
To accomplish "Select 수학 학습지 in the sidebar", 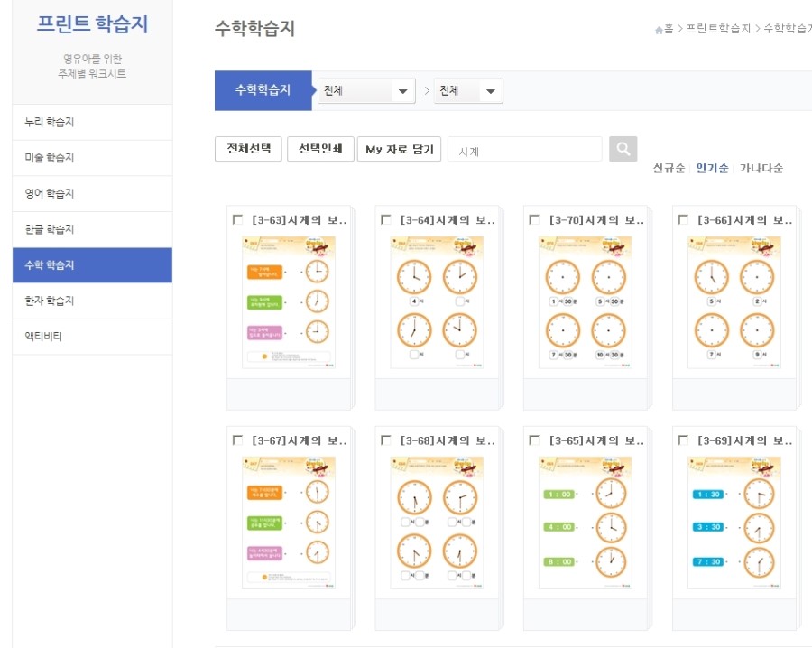I will [92, 265].
